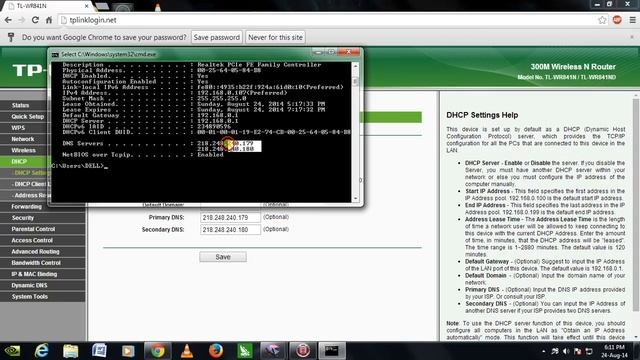
Task: Switch to Chrome in the taskbar
Action: point(158,351)
